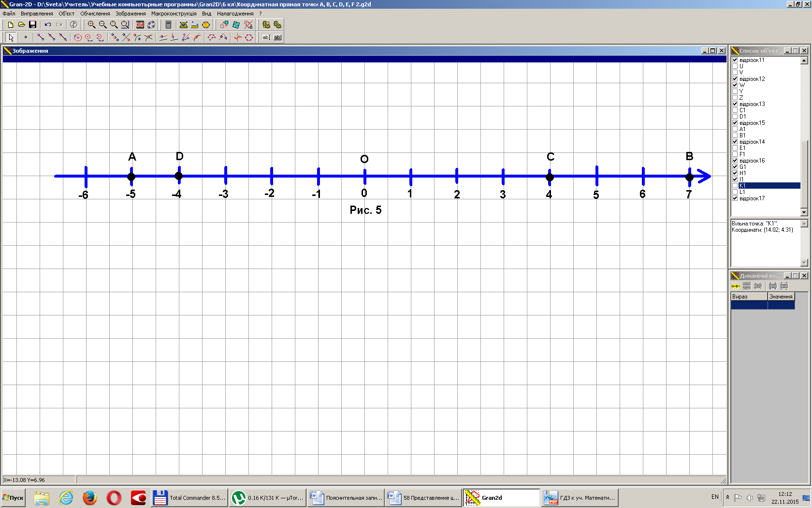Click the move objects transformation icon

pyautogui.click(x=224, y=25)
